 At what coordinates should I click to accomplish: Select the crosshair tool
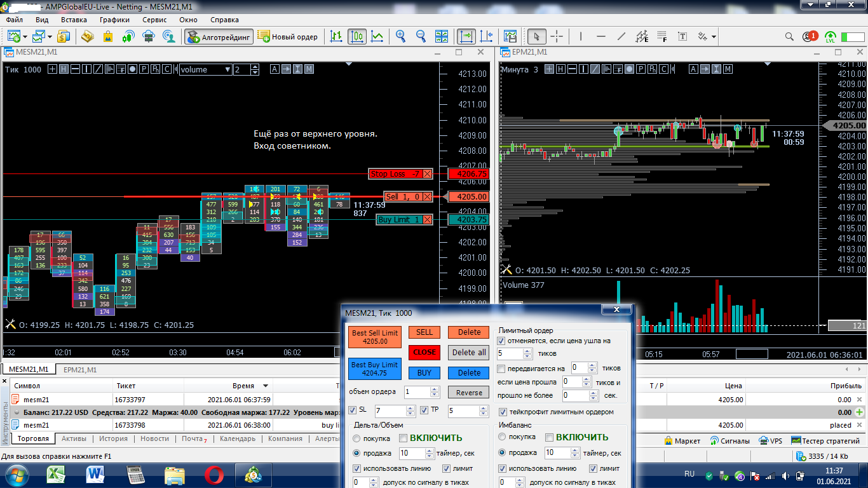[x=557, y=37]
